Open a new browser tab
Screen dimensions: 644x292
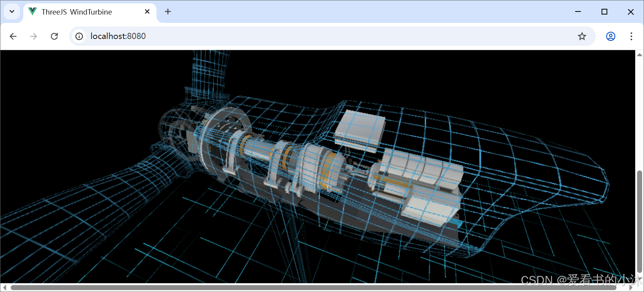pos(168,11)
